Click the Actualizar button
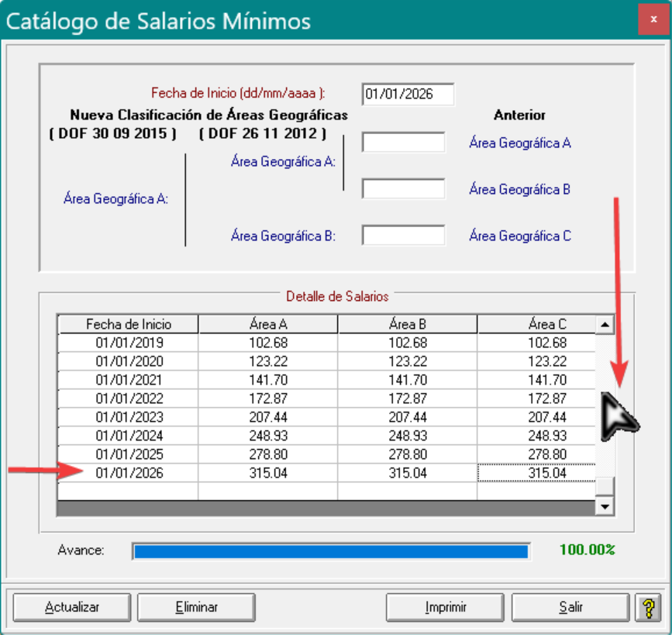The width and height of the screenshot is (672, 635). point(72,607)
